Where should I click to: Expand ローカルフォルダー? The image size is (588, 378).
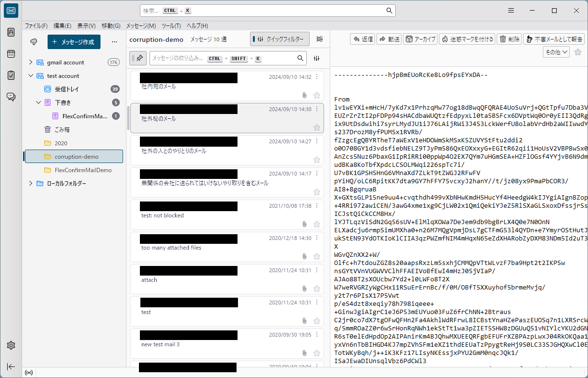coord(31,183)
